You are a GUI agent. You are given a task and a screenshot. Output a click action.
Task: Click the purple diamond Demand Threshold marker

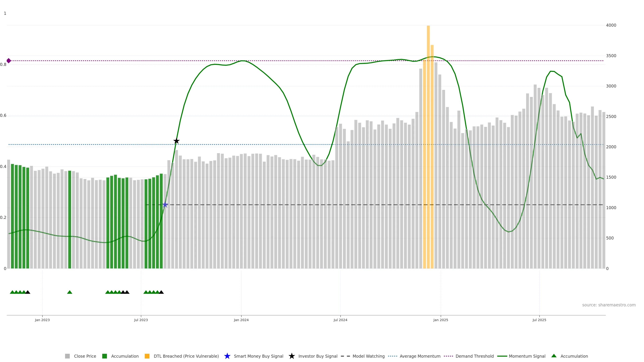[9, 61]
